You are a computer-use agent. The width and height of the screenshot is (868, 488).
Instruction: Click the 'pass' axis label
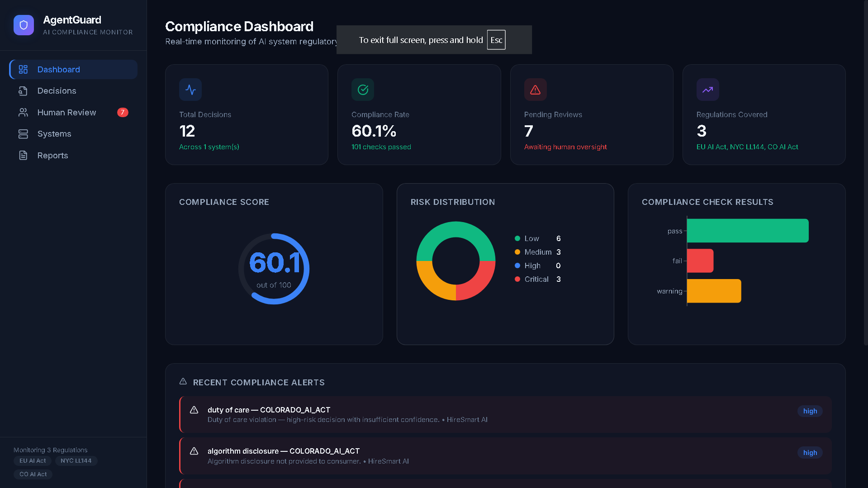(x=675, y=231)
